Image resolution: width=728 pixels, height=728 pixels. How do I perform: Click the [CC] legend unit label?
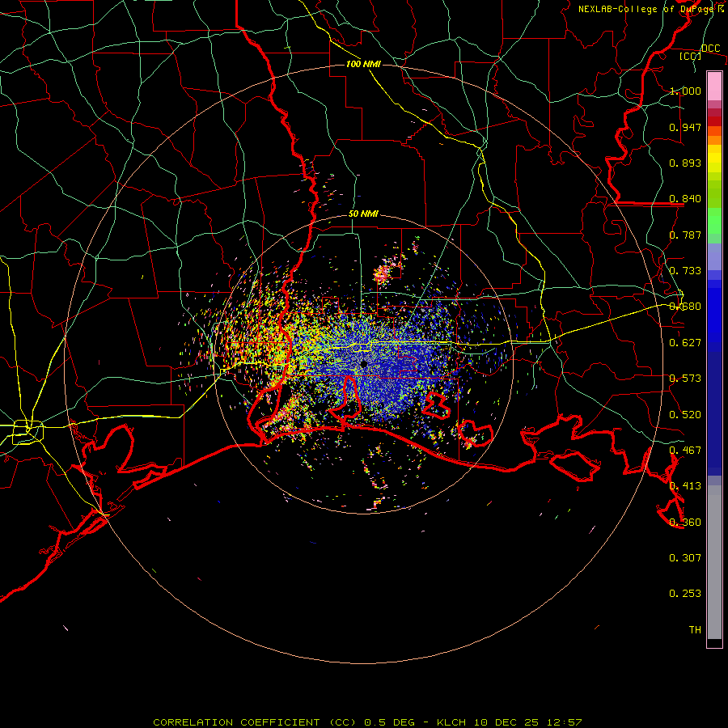point(691,56)
